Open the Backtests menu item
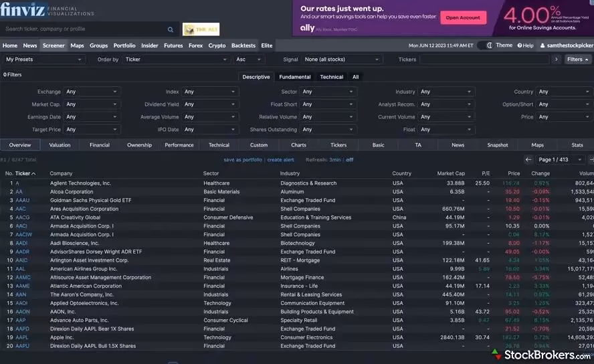This screenshot has height=364, width=594. [243, 45]
